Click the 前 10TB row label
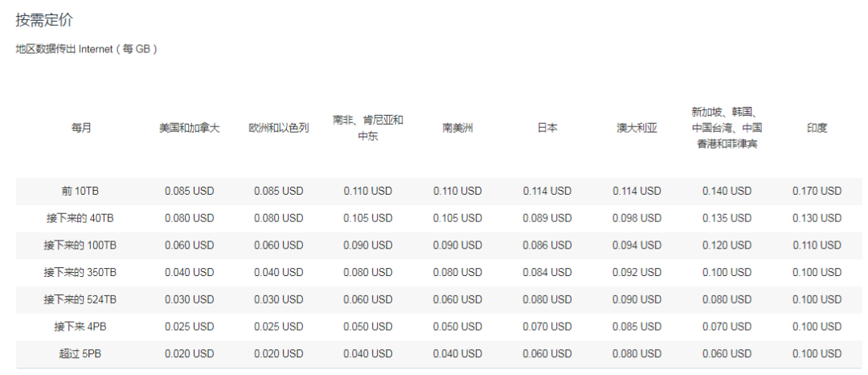 80,192
